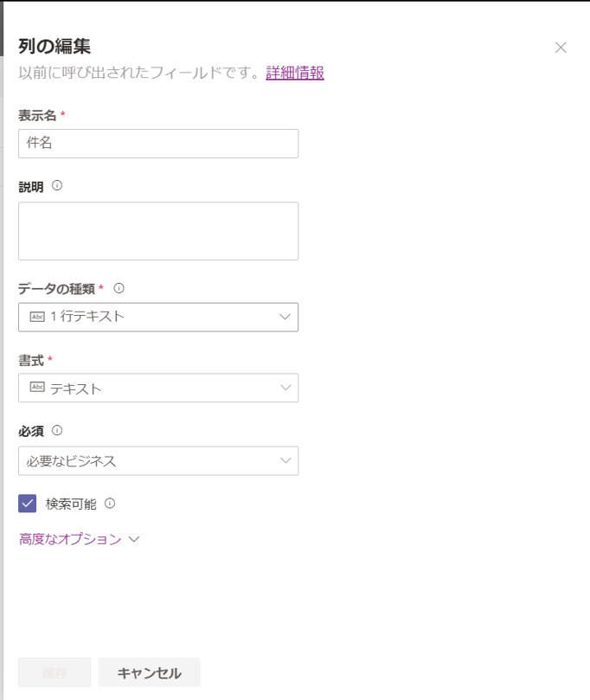Click the キャンセル button
The height and width of the screenshot is (700, 590).
click(149, 672)
